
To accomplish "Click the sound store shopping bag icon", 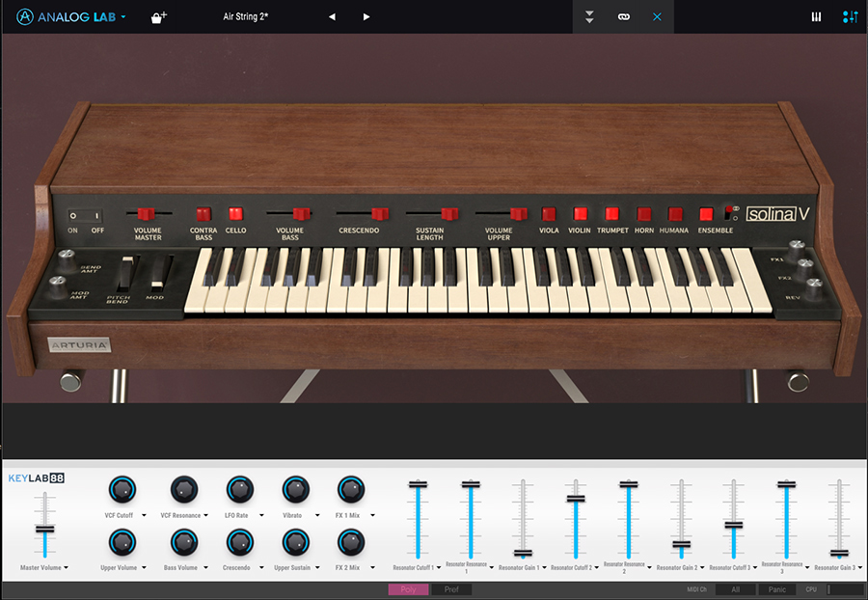I will click(158, 17).
